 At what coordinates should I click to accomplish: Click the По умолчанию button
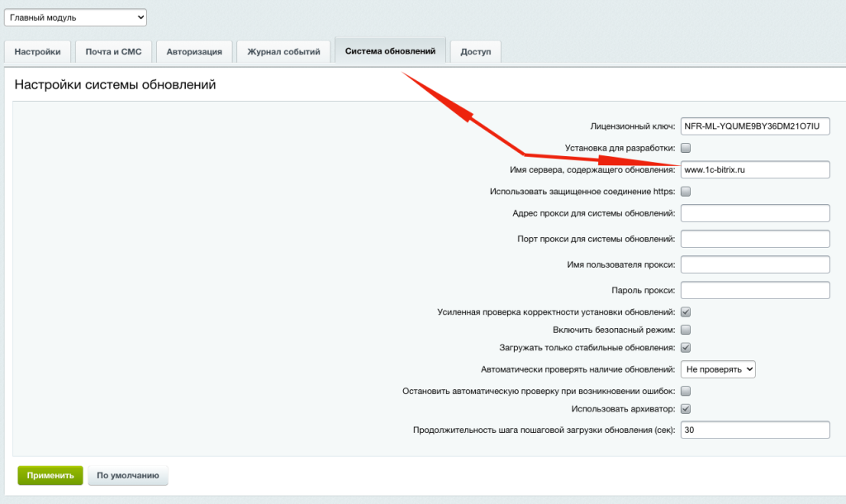[127, 475]
